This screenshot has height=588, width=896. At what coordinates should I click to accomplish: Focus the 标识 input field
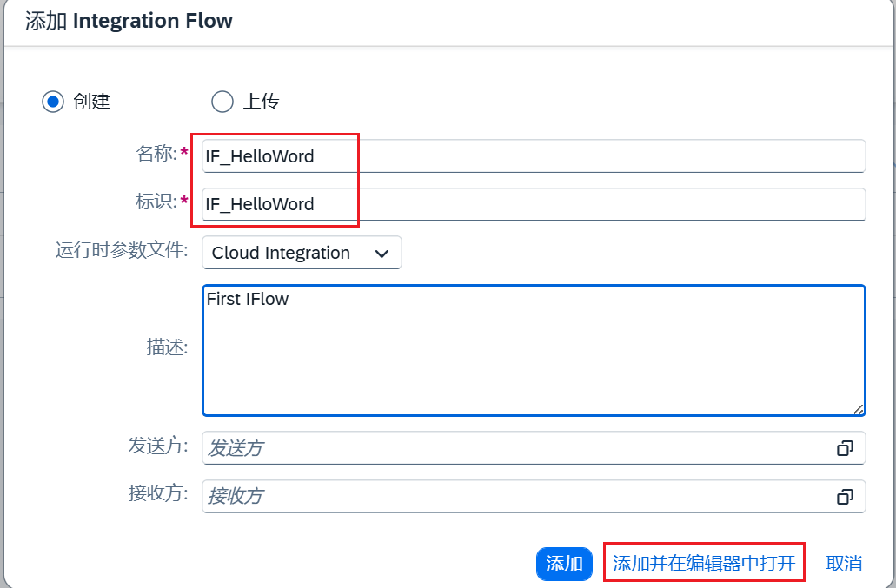pyautogui.click(x=534, y=205)
